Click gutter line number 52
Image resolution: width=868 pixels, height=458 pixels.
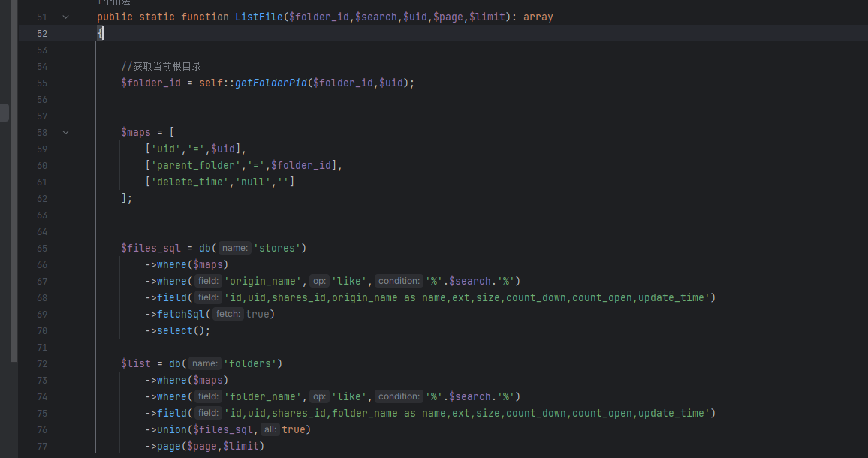(42, 33)
